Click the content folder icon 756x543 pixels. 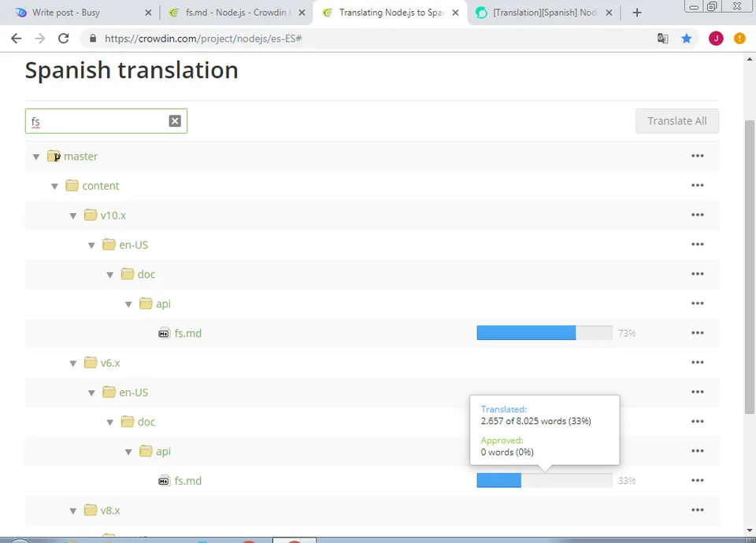[x=72, y=186]
